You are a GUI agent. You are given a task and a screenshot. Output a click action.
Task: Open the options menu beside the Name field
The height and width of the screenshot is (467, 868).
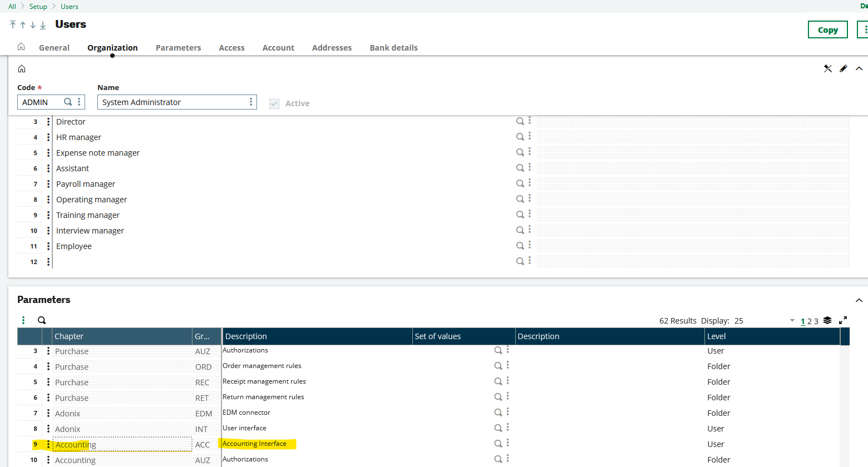(251, 102)
